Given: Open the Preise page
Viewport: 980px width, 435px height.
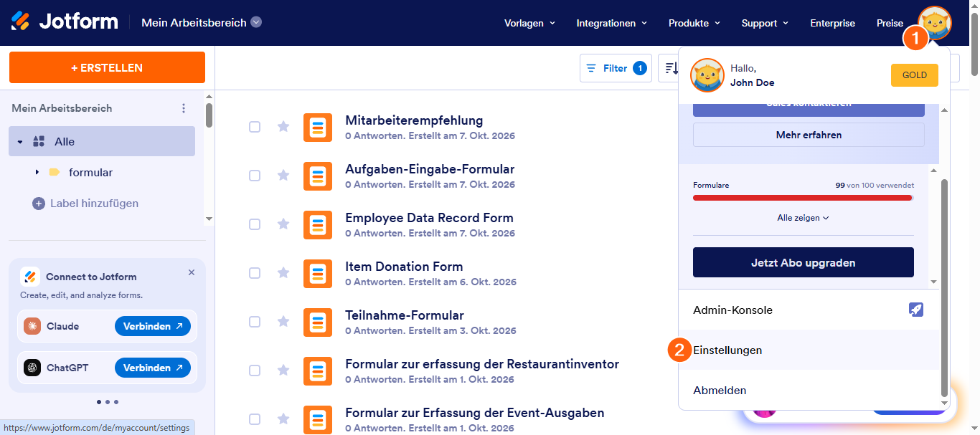Looking at the screenshot, I should click(890, 23).
